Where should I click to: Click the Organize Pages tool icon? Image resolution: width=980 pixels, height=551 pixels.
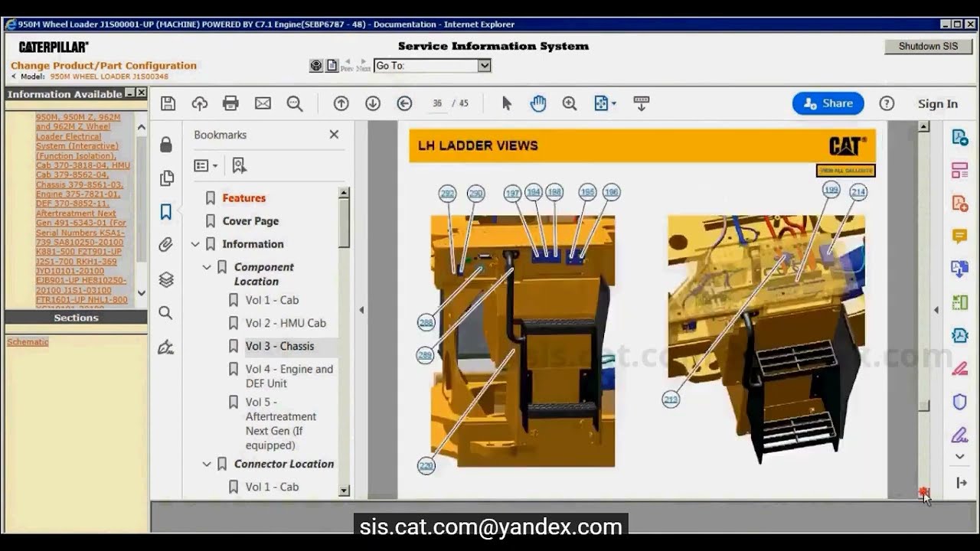click(959, 170)
